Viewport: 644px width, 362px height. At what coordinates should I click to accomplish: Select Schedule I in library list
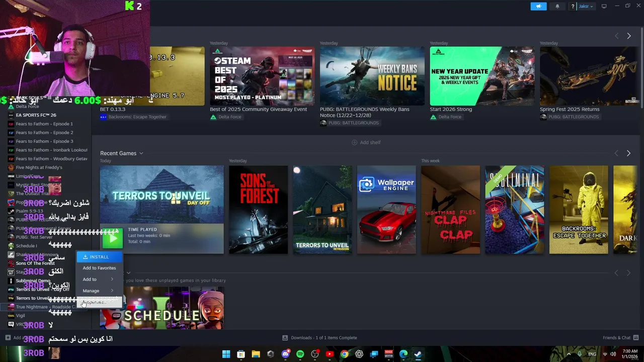point(26,246)
